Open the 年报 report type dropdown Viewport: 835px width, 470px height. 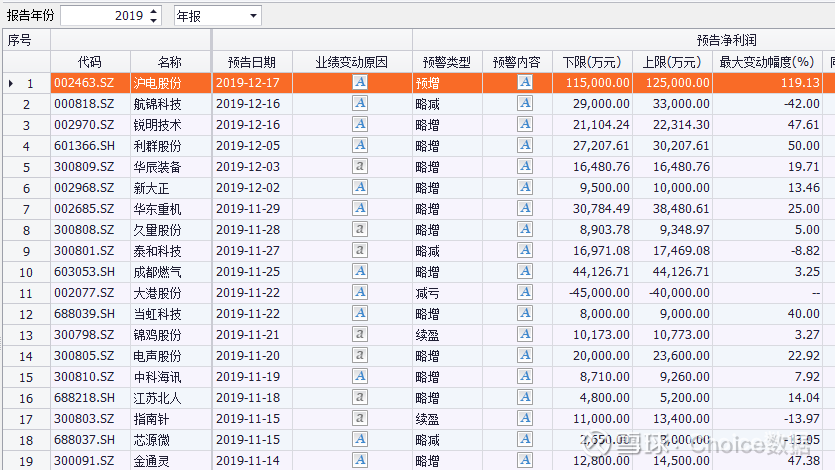[x=253, y=16]
